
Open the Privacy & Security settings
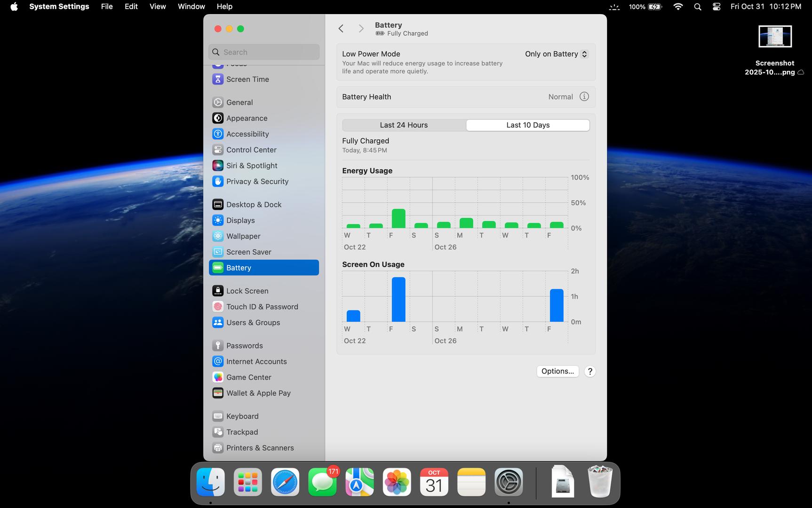coord(257,182)
